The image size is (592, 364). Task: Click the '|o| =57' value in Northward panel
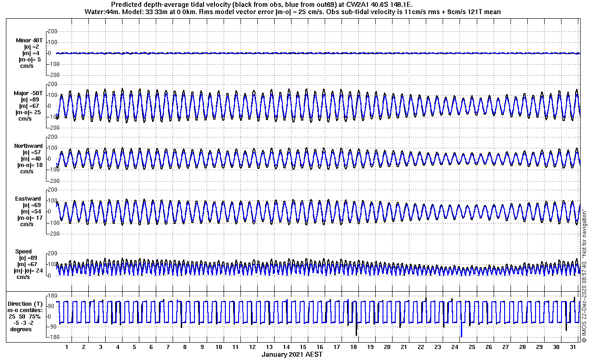tap(32, 152)
